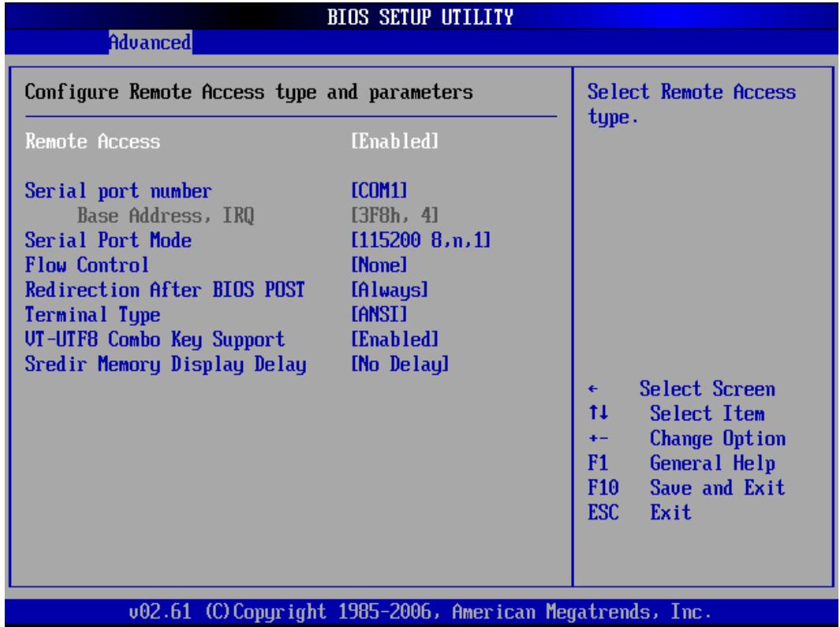
Task: Click the Base Address, IRQ greyed value
Action: tap(395, 215)
